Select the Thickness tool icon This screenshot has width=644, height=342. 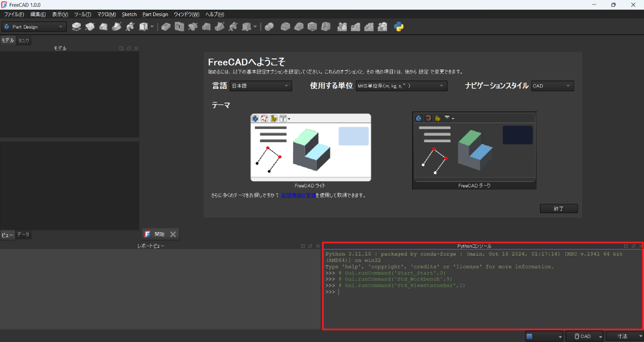[x=326, y=27]
